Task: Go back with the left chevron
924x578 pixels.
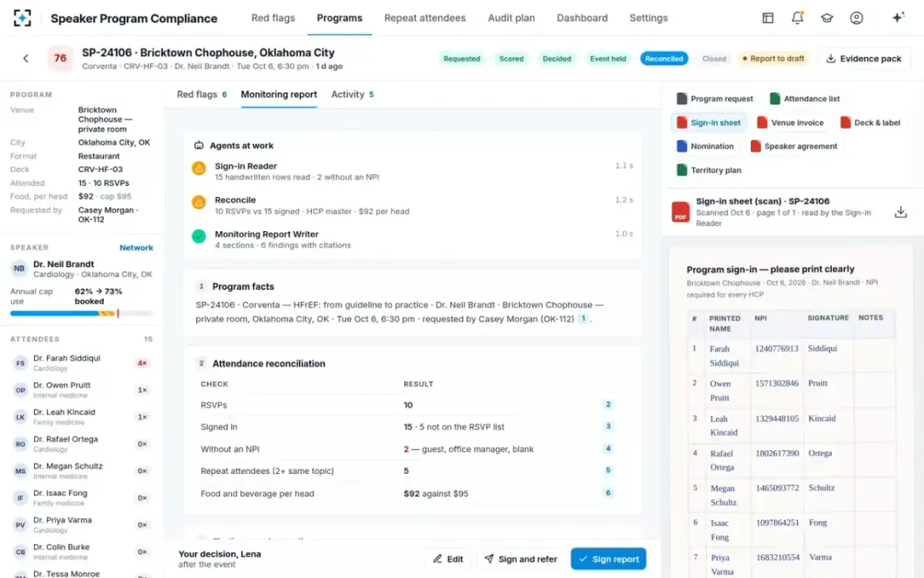Action: coord(25,58)
